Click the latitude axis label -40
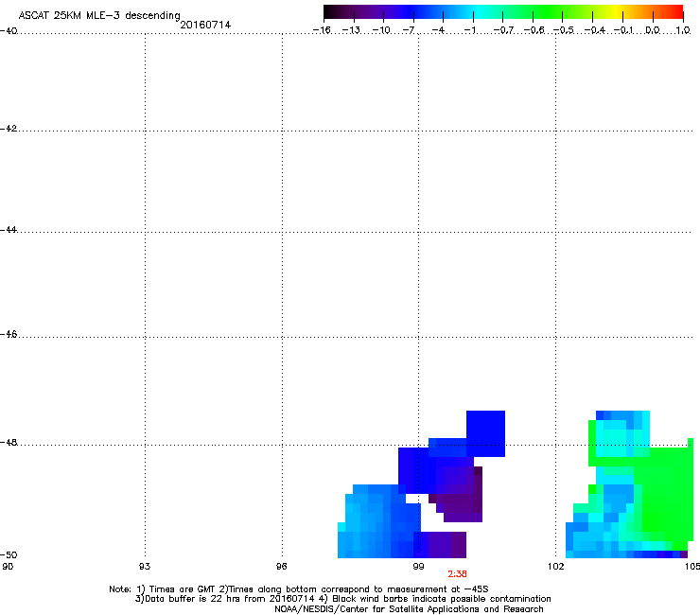Viewport: 700px width, 615px height. pos(9,31)
